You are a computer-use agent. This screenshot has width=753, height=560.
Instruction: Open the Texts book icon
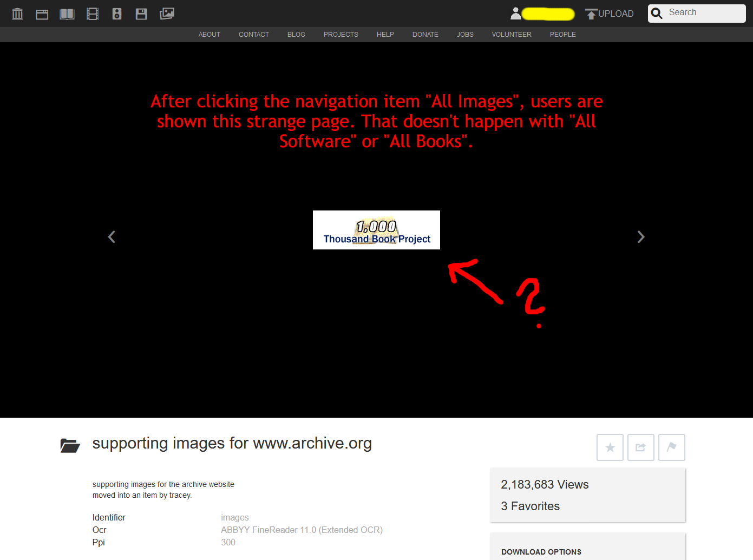pos(67,14)
